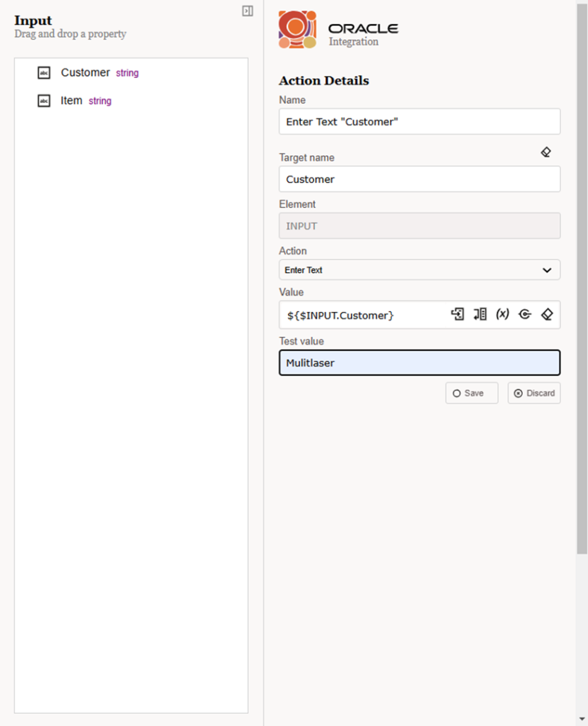The image size is (588, 726).
Task: Clear Target name with the eraser icon
Action: (x=546, y=152)
